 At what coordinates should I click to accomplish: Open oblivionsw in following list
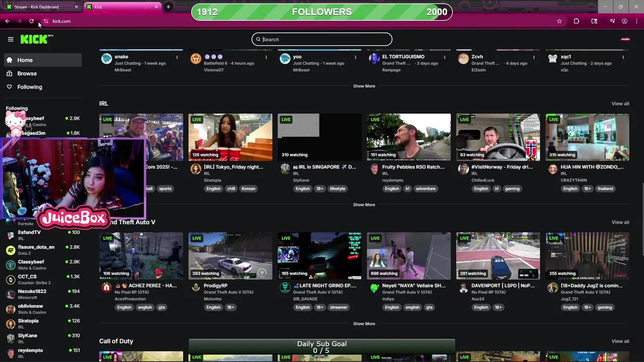pyautogui.click(x=43, y=309)
